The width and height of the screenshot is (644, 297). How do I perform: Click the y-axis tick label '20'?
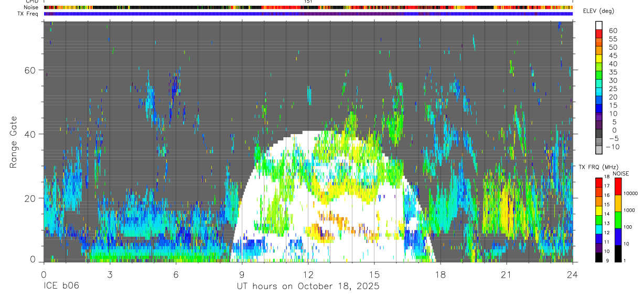[x=30, y=198]
